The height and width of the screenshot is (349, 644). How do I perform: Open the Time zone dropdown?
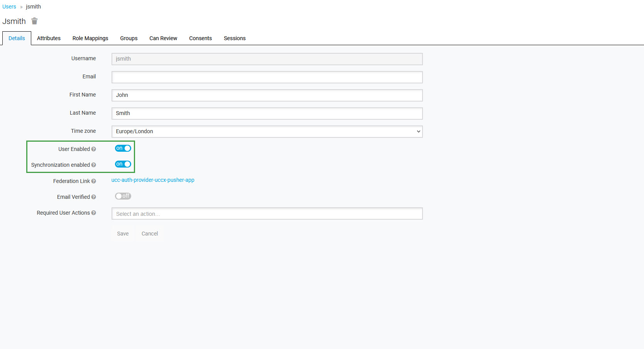pos(267,132)
